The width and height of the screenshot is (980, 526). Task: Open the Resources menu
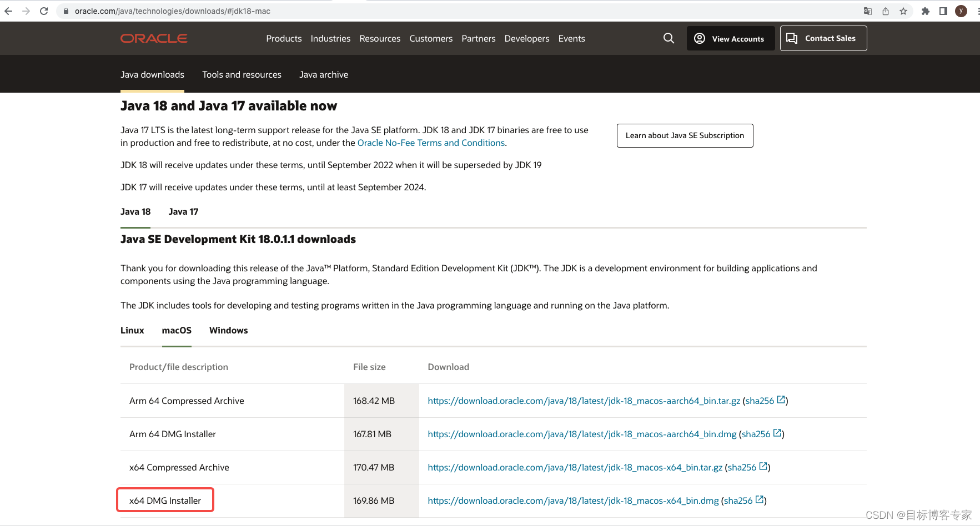(x=380, y=38)
